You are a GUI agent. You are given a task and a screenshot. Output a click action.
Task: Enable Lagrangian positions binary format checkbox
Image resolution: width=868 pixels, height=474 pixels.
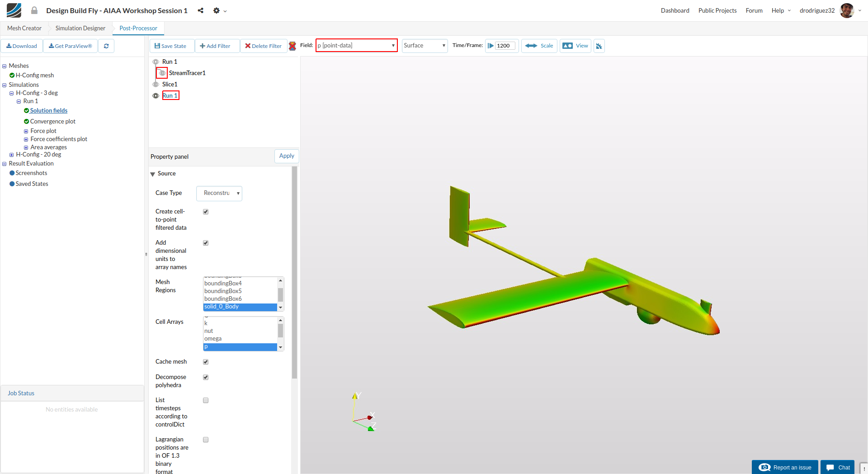(206, 440)
